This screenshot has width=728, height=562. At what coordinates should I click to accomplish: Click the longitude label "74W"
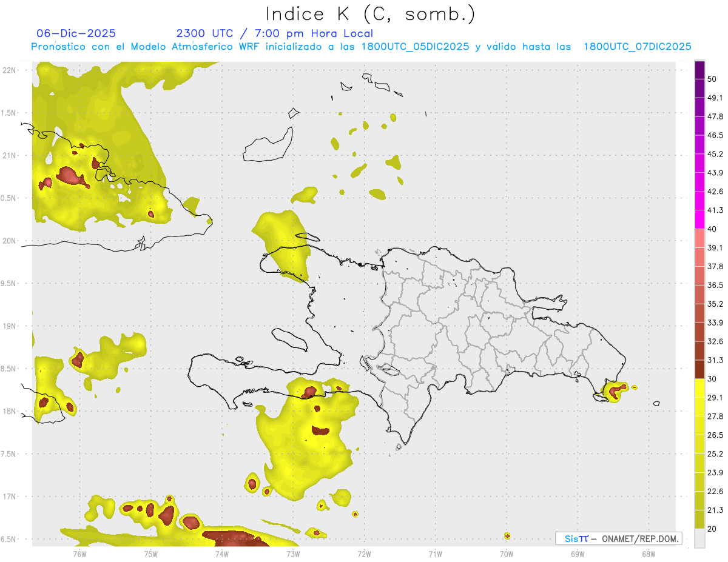coord(221,554)
